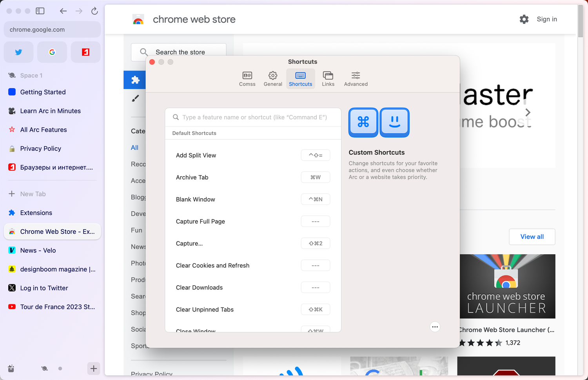Click the page vertical scrollbar
This screenshot has height=380, width=588.
(581, 22)
